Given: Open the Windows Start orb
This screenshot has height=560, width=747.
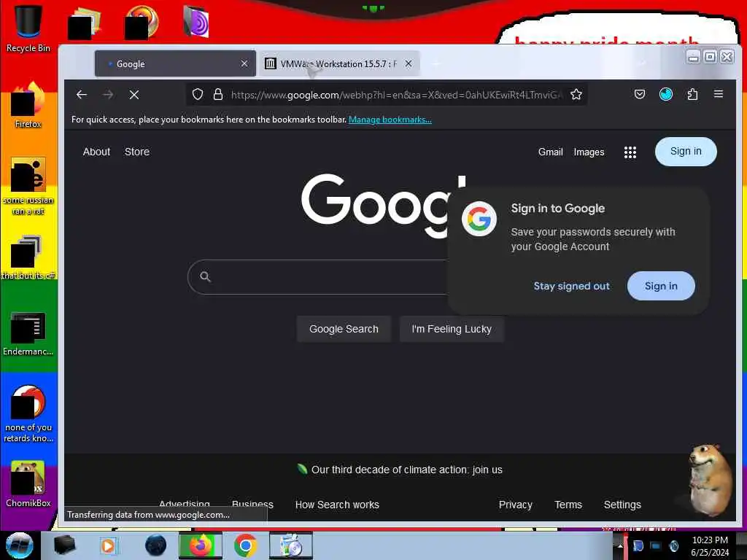Looking at the screenshot, I should tap(20, 545).
